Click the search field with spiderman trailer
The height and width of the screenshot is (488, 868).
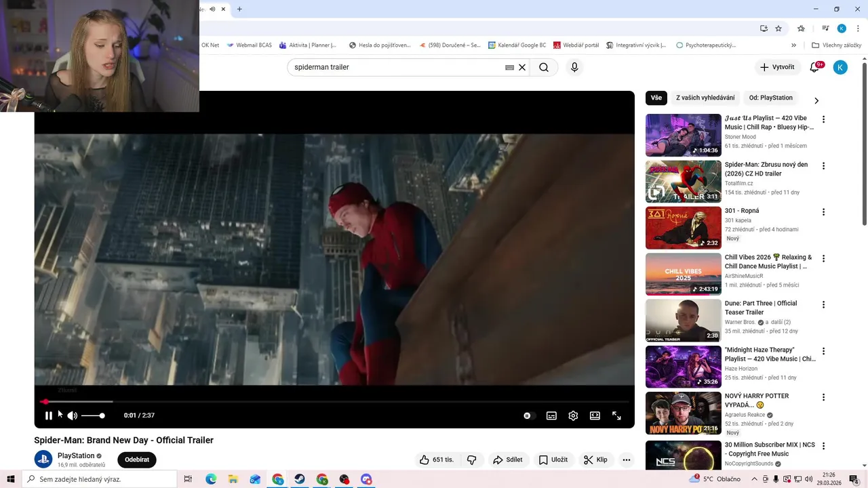click(x=397, y=67)
